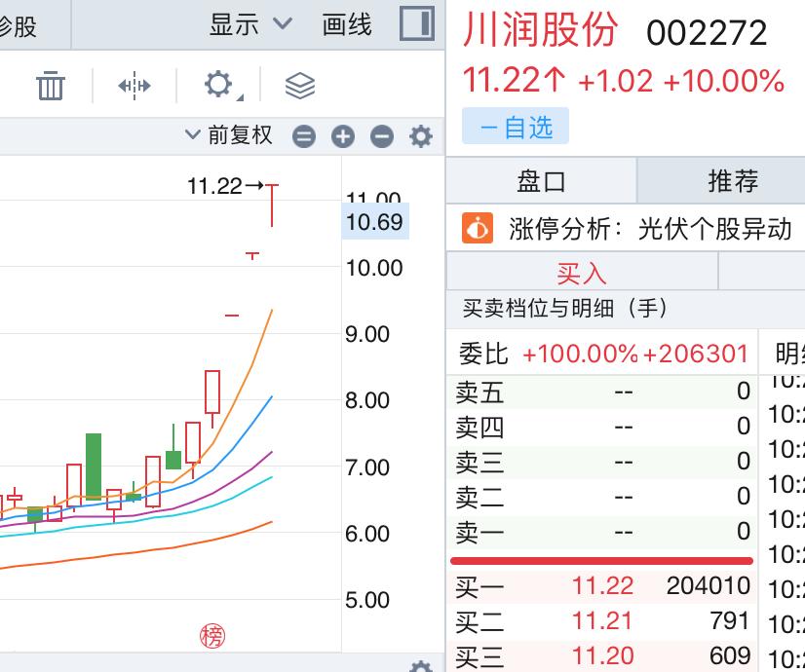Click the 买入 buy button
The height and width of the screenshot is (672, 805).
click(582, 272)
